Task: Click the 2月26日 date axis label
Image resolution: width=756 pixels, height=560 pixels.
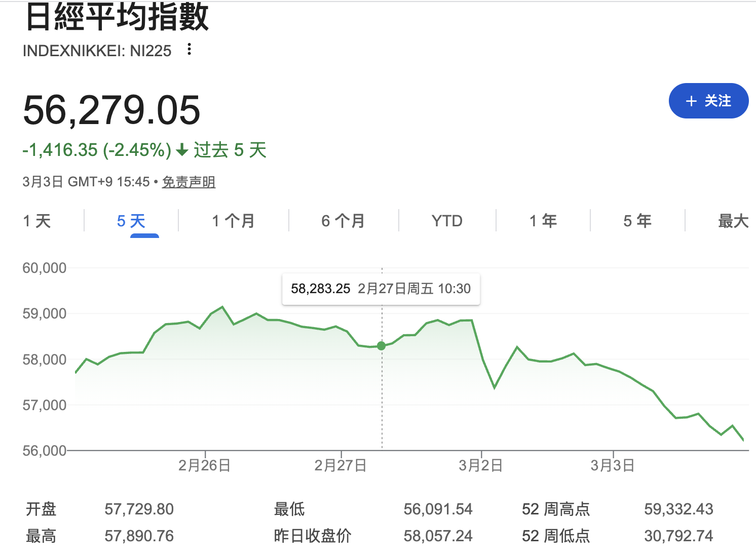Action: [x=204, y=465]
